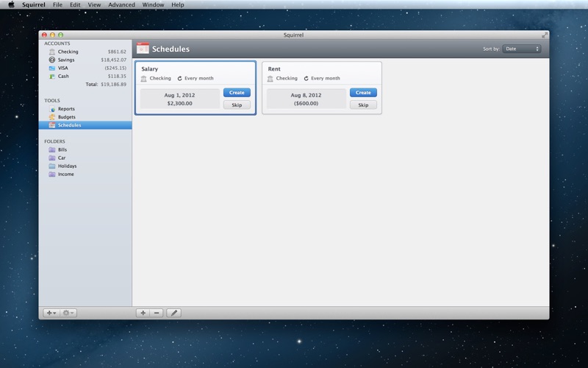
Task: Click the fullscreen arrows at window top-right
Action: [x=545, y=35]
